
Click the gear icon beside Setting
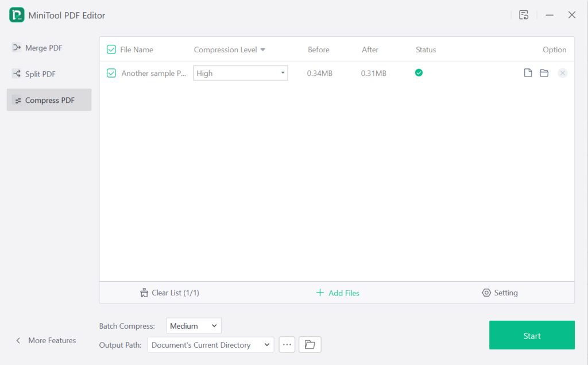pyautogui.click(x=486, y=293)
